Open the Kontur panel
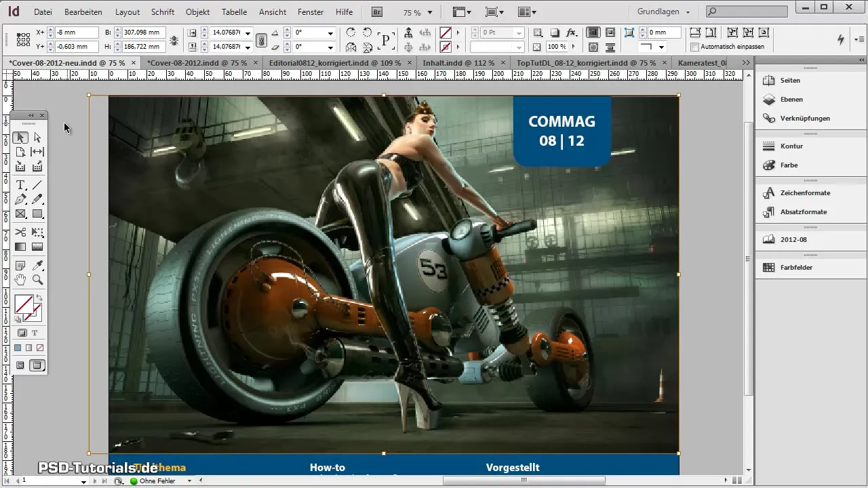The image size is (868, 488). point(791,146)
